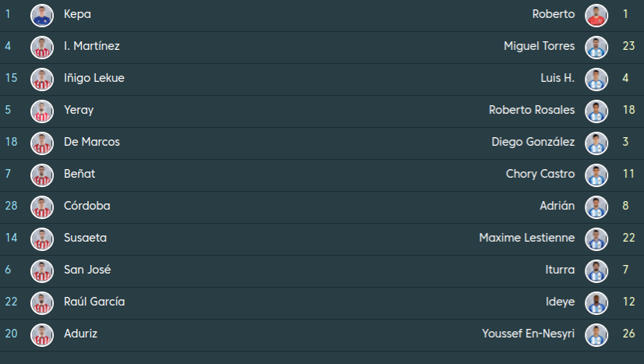Click Ideye's player avatar

596,302
